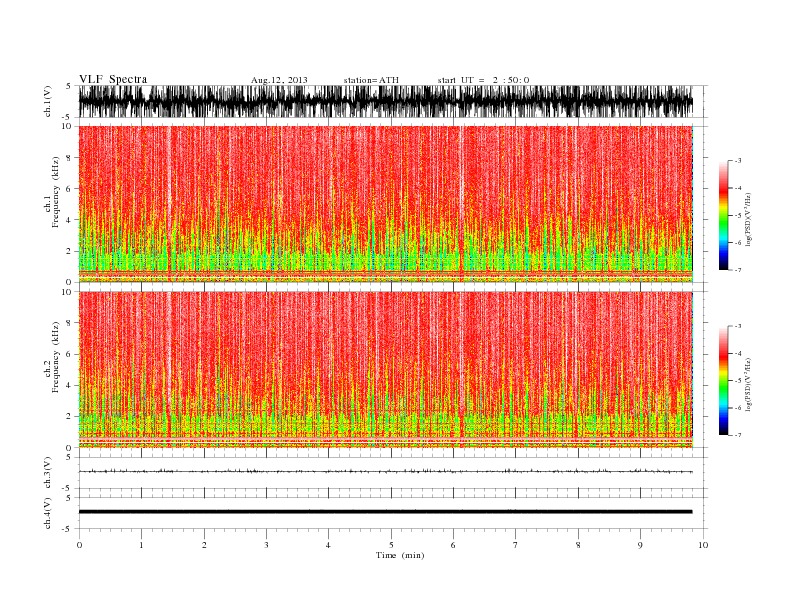Click the "ch.3(V)" axis label
The image size is (792, 612).
pyautogui.click(x=48, y=473)
